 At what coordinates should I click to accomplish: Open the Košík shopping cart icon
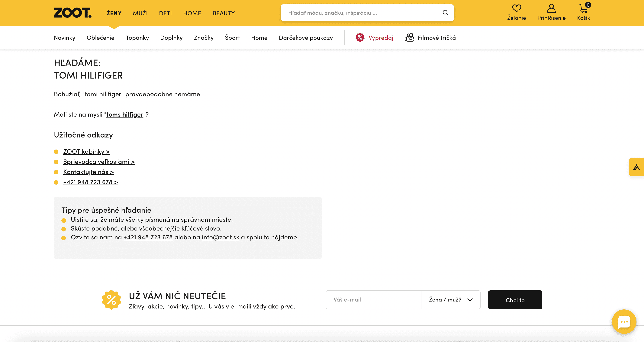[x=583, y=8]
